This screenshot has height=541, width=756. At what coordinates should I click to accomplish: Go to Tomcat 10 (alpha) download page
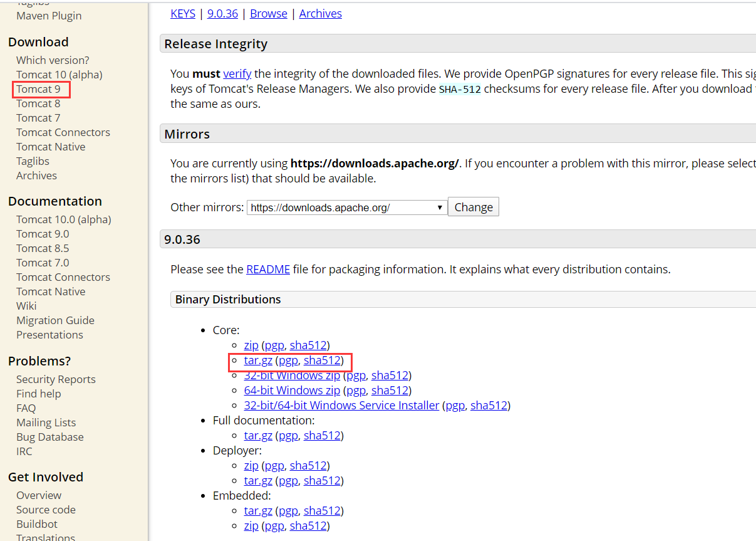tap(60, 75)
